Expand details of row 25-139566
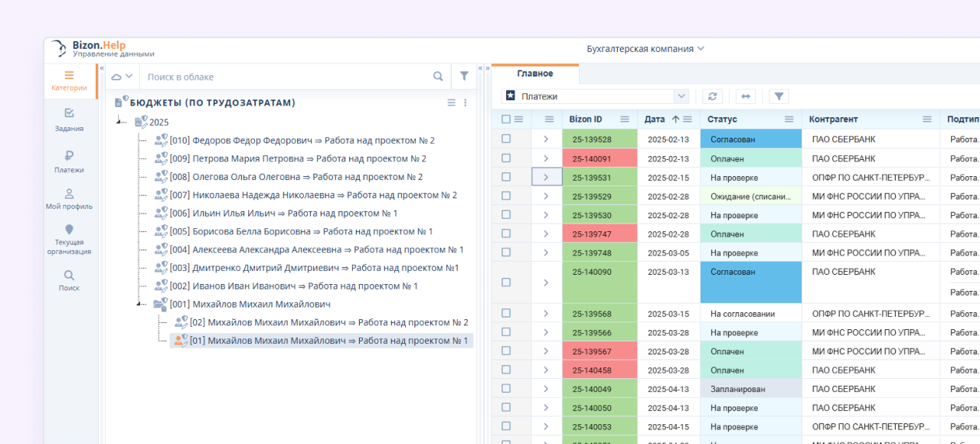 546,332
